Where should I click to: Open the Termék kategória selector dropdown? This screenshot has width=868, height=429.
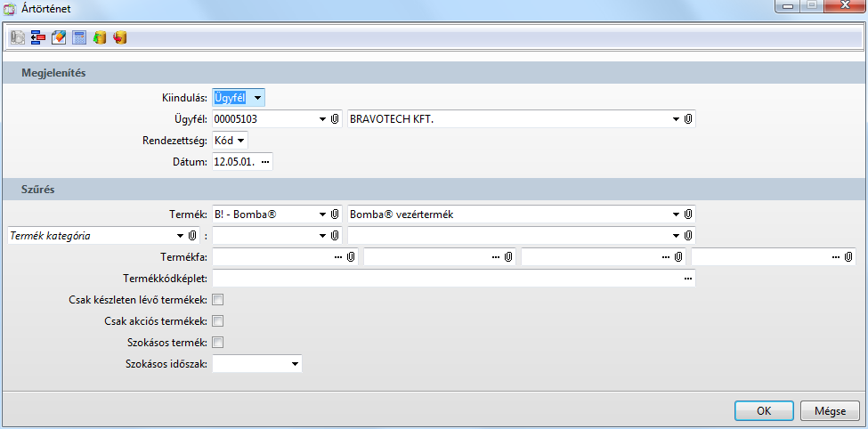[x=180, y=236]
